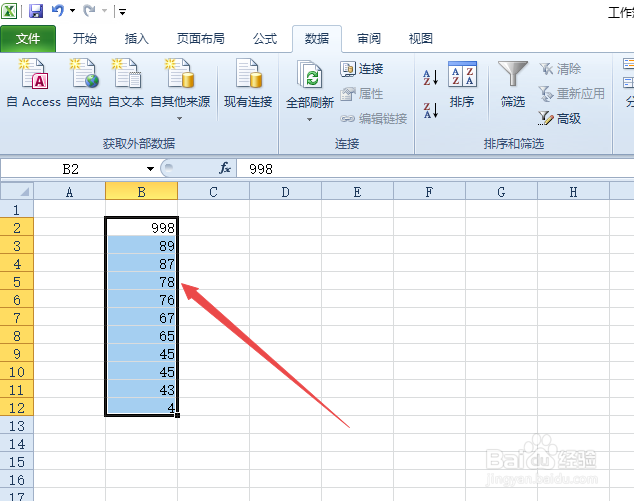Click the 编辑链接 button
The image size is (634, 501).
(374, 119)
